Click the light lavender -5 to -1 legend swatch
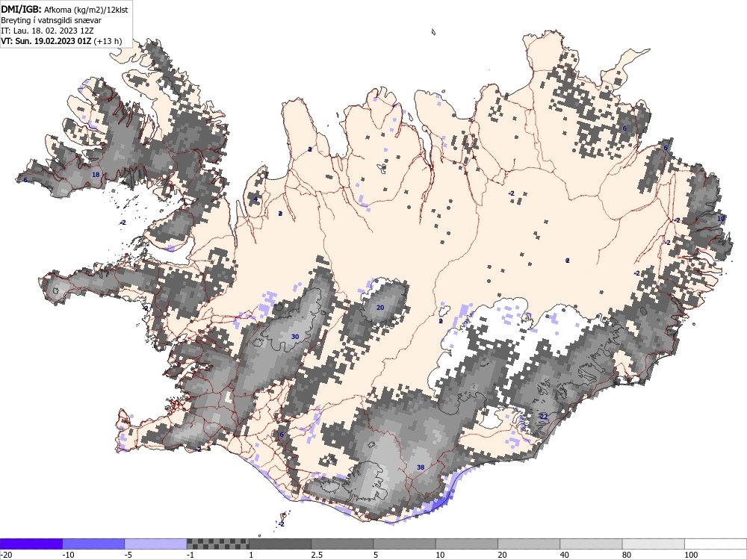This screenshot has width=747, height=560. point(156,544)
